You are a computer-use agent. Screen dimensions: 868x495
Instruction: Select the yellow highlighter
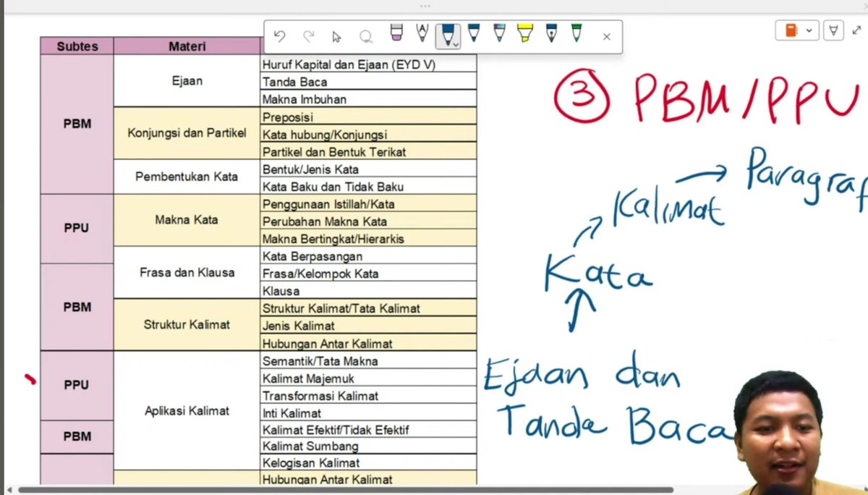(x=525, y=33)
